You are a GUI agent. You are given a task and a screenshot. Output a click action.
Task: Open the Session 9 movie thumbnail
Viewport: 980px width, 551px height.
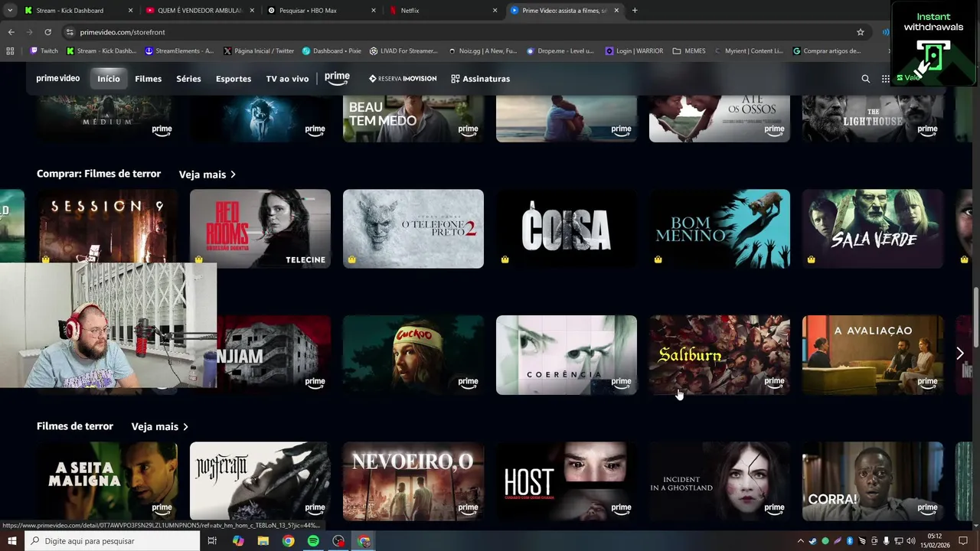click(x=107, y=228)
